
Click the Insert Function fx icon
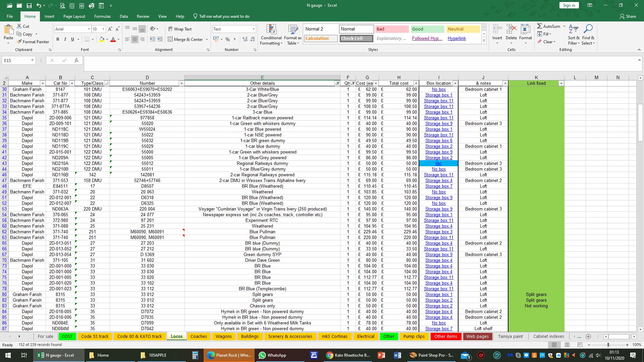76,60
